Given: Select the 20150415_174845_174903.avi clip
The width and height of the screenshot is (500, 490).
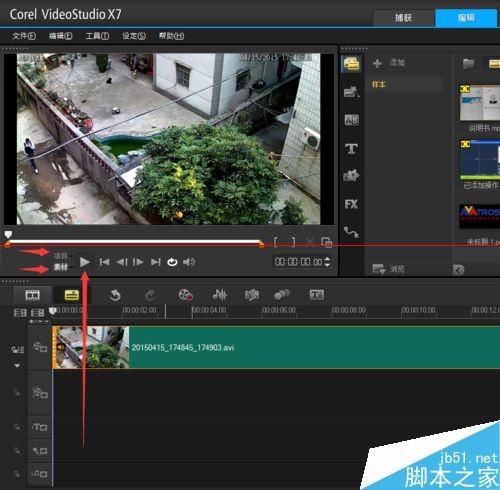Looking at the screenshot, I should point(276,347).
